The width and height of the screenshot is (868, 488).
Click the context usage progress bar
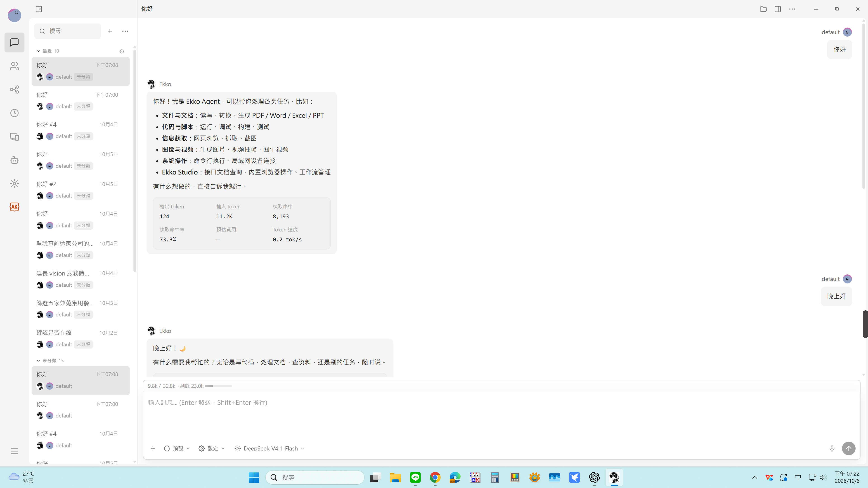tap(218, 386)
